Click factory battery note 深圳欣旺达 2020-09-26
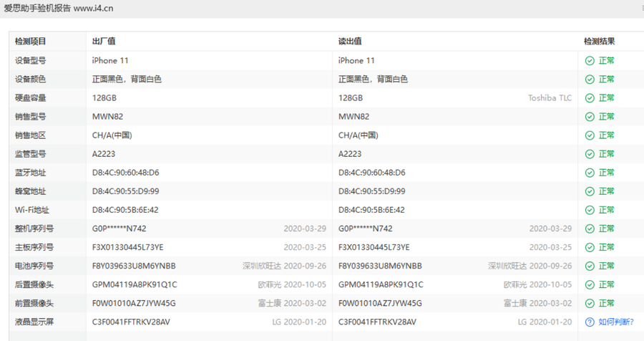Screen dimensions: 644x341 coord(284,266)
